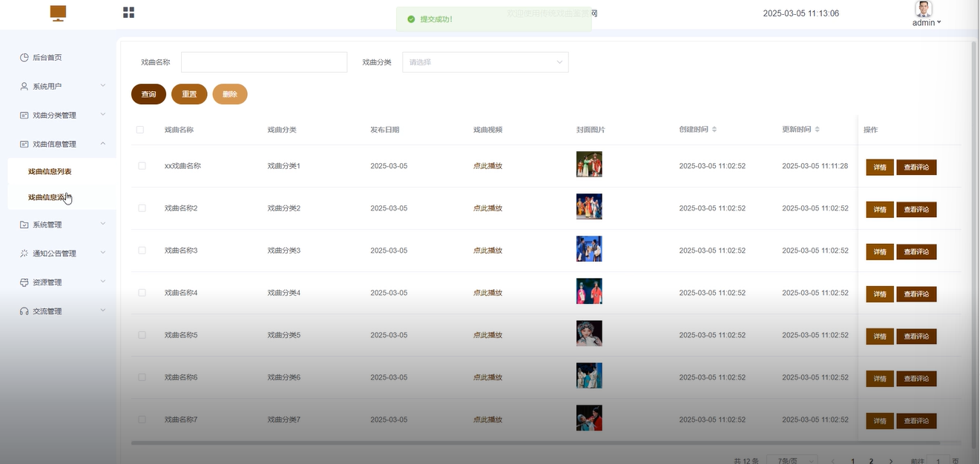This screenshot has width=980, height=464.
Task: Go to page 1 of the table
Action: tap(852, 460)
